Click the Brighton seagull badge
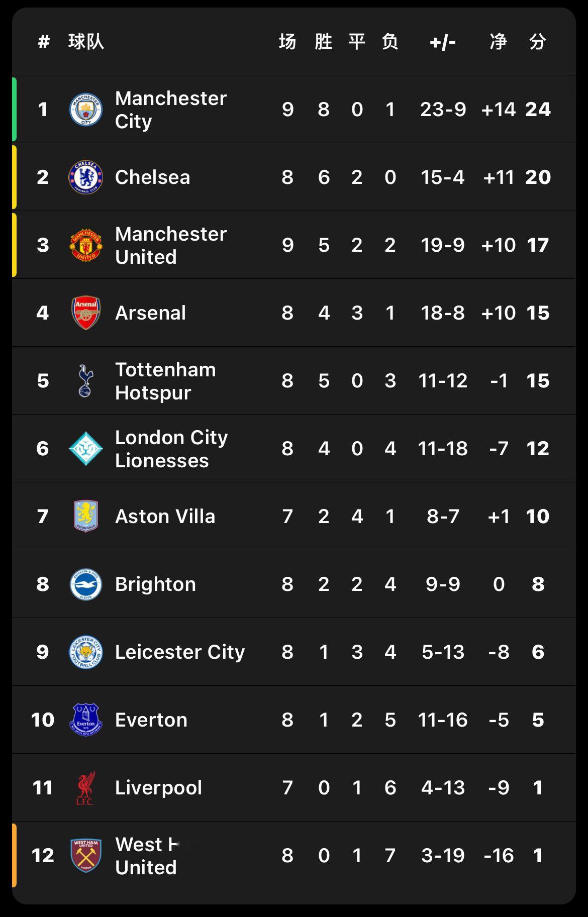Viewport: 588px width, 917px height. coord(86,584)
